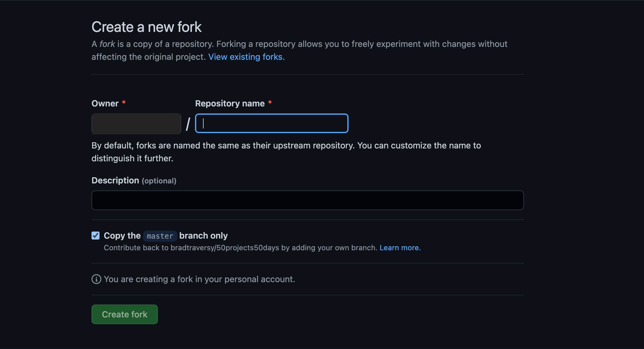Click the info circle icon

coord(96,279)
